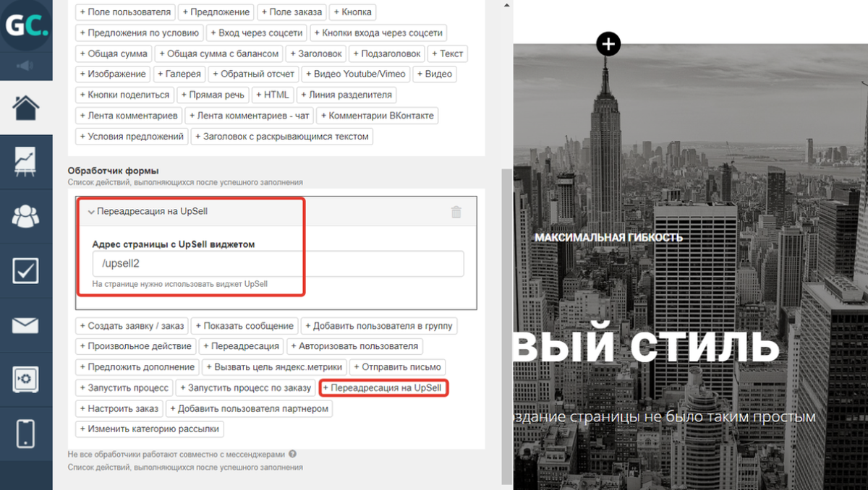Click help icon near messenger note

(292, 455)
